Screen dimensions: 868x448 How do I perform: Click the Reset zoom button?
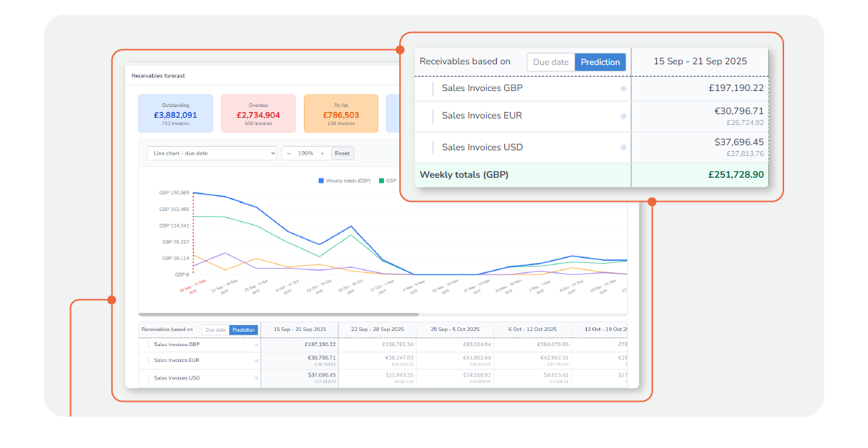tap(341, 153)
